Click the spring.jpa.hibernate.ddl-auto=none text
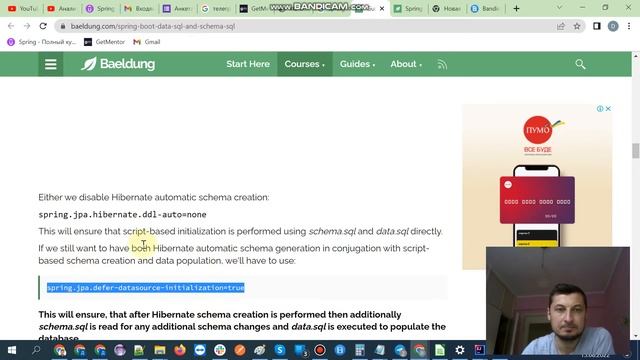 point(122,214)
